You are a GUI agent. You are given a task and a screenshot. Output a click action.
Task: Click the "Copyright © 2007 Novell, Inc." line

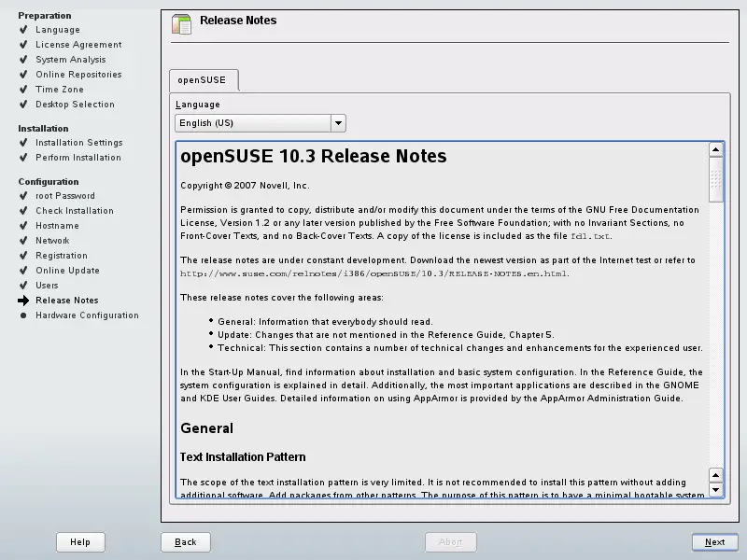(x=245, y=186)
